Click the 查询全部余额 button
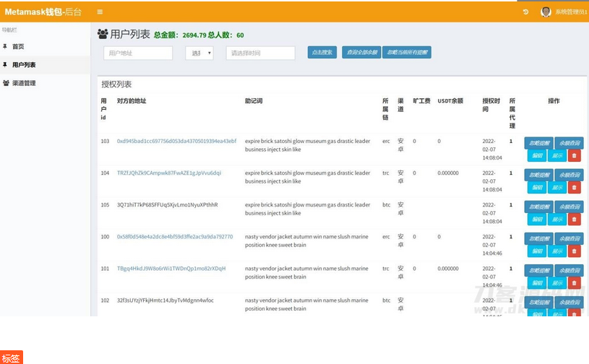This screenshot has width=589, height=364. pos(361,53)
